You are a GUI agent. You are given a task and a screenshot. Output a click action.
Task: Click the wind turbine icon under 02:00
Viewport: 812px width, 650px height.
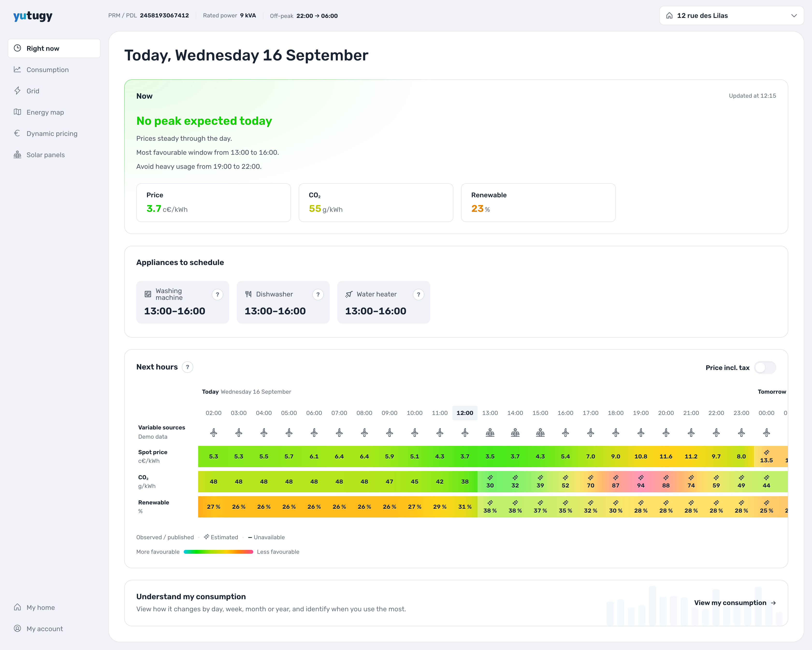214,433
